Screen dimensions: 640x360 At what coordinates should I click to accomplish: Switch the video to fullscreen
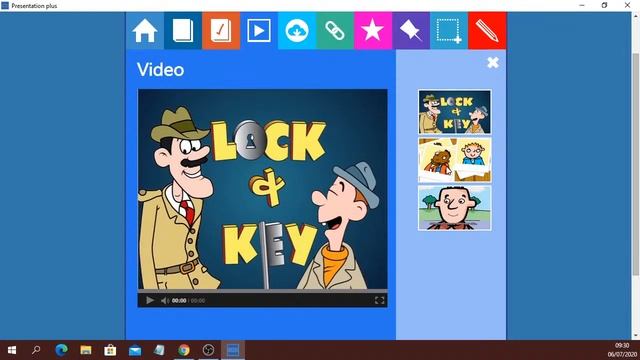click(x=379, y=300)
